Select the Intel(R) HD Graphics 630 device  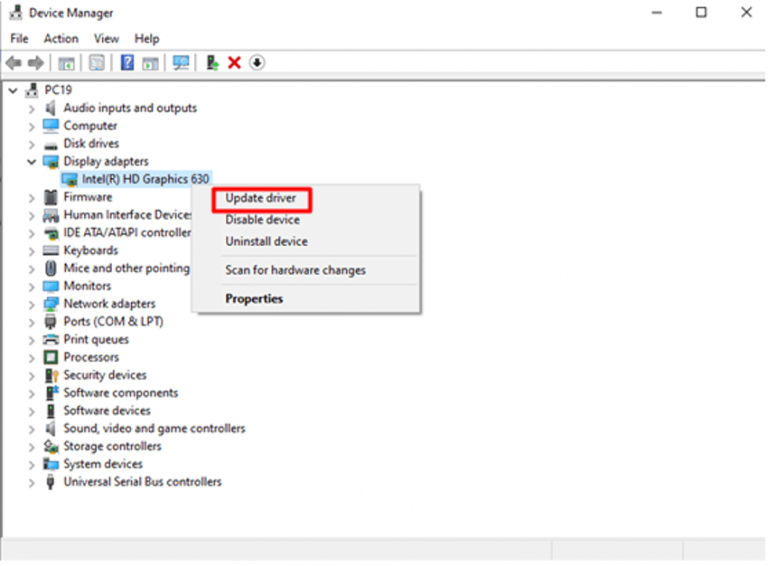(145, 179)
